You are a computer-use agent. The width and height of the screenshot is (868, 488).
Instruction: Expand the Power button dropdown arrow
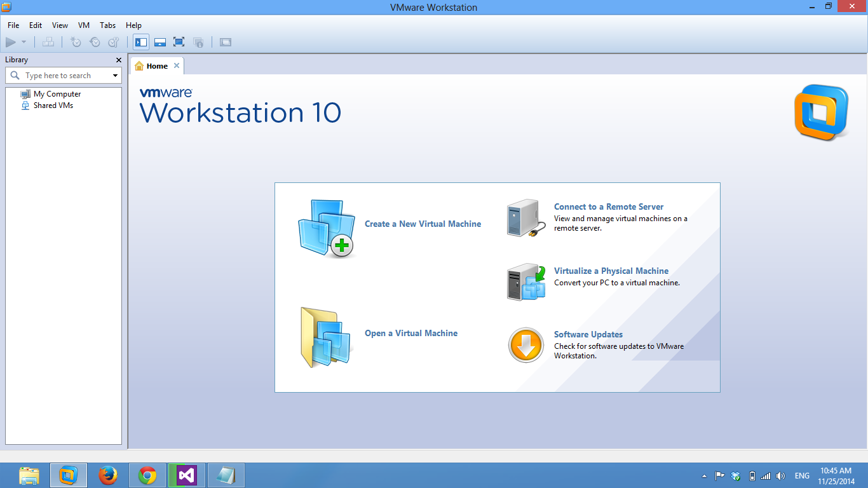24,42
